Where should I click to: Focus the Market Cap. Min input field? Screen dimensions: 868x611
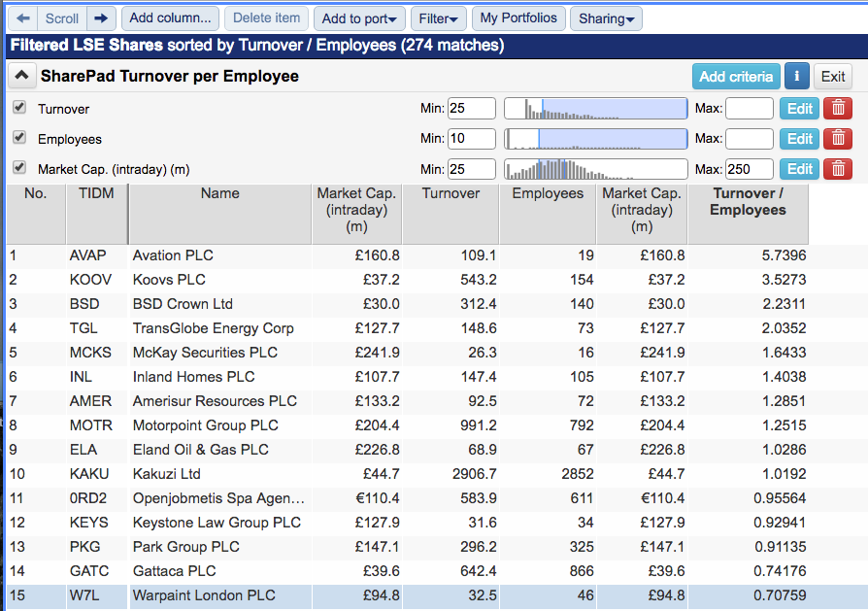472,169
